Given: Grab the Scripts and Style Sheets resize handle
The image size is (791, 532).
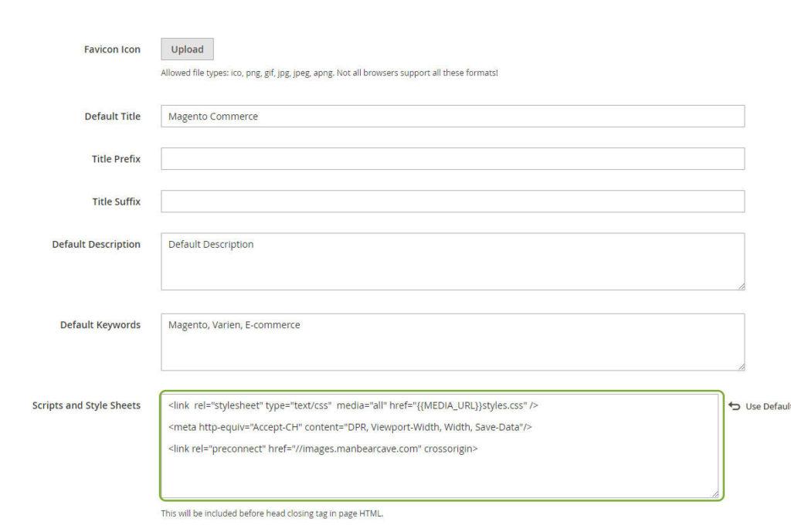Looking at the screenshot, I should [715, 495].
